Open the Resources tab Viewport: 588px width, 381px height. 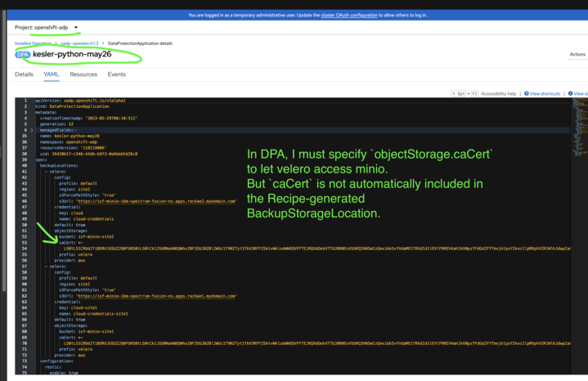[x=83, y=74]
